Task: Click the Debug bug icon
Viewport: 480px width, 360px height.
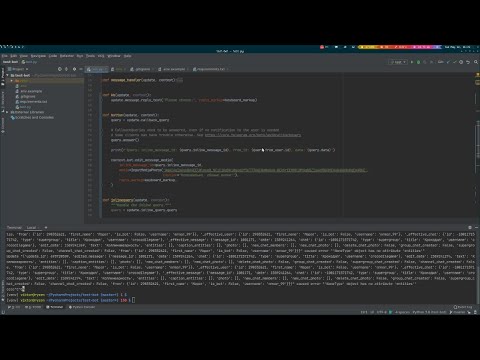Action: click(x=418, y=62)
